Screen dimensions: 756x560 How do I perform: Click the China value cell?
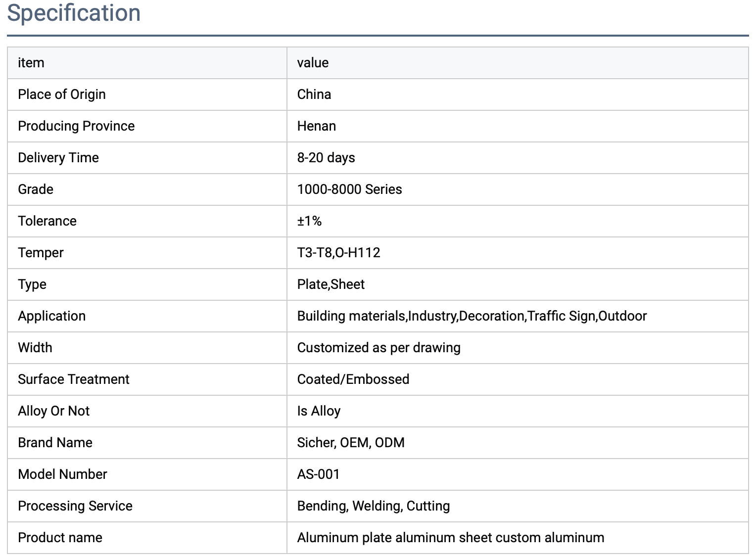point(518,94)
